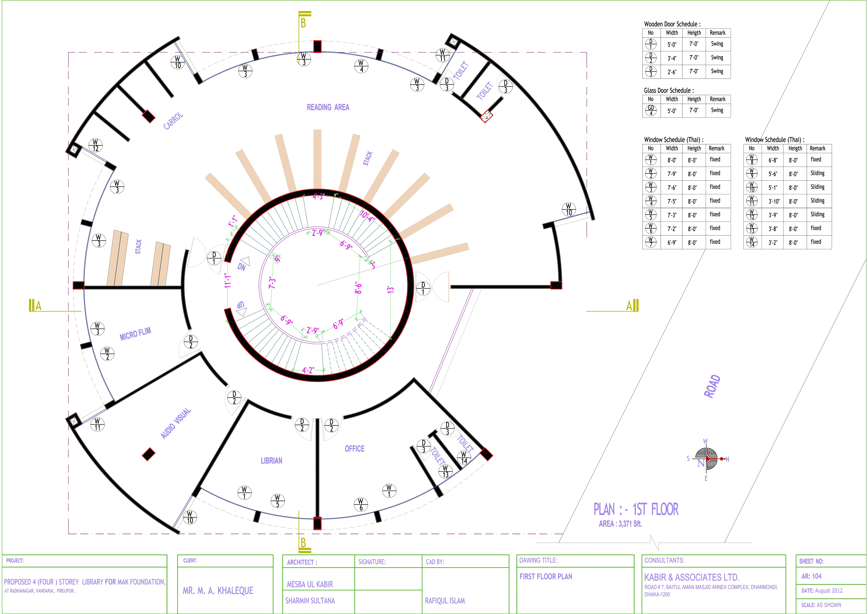
Task: Click Wooden Door Schedule heading
Action: [x=672, y=24]
